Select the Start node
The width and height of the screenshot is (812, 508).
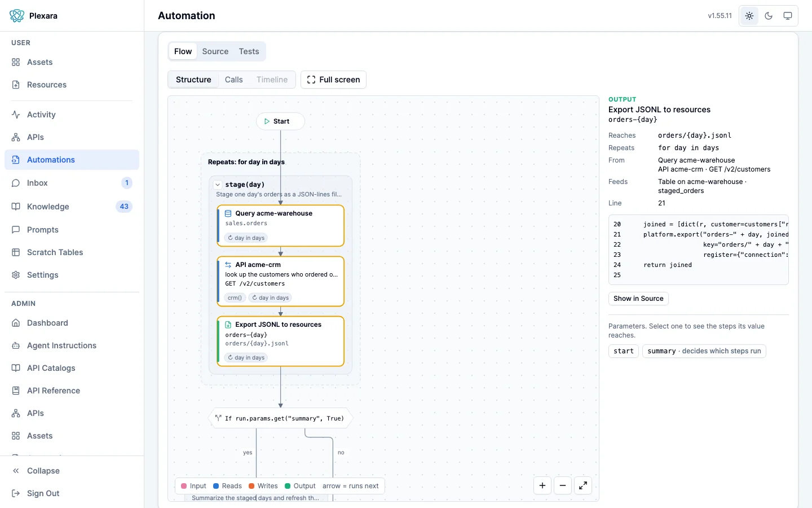click(x=280, y=121)
